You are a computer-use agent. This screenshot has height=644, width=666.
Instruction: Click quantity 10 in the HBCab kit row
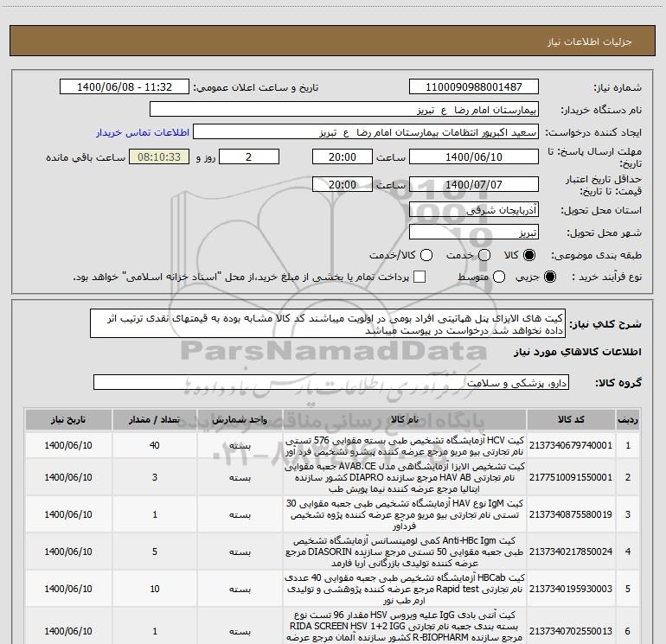[x=155, y=589]
